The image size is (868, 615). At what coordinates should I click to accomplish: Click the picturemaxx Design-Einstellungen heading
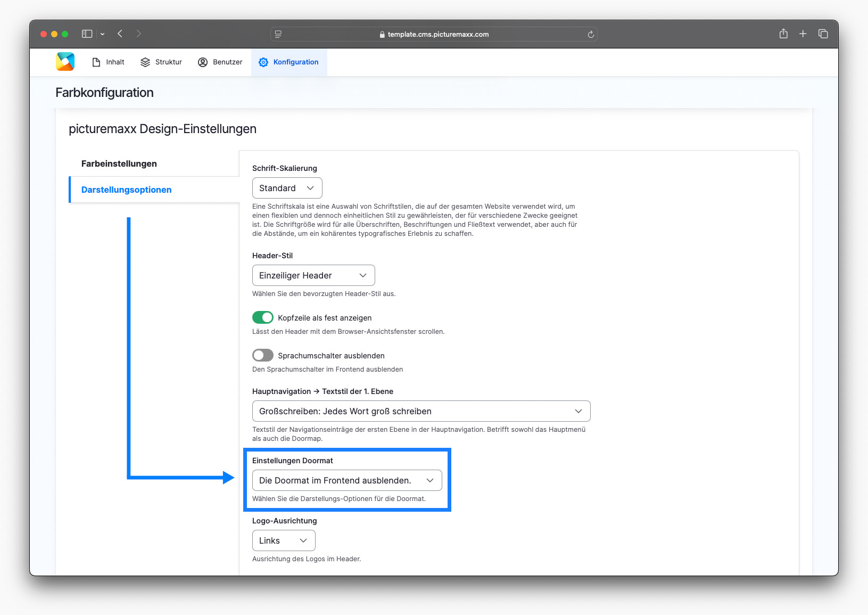pyautogui.click(x=162, y=129)
